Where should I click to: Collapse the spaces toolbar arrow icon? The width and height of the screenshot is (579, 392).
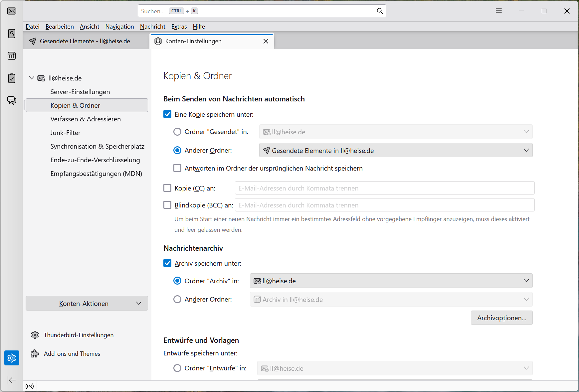[x=12, y=380]
